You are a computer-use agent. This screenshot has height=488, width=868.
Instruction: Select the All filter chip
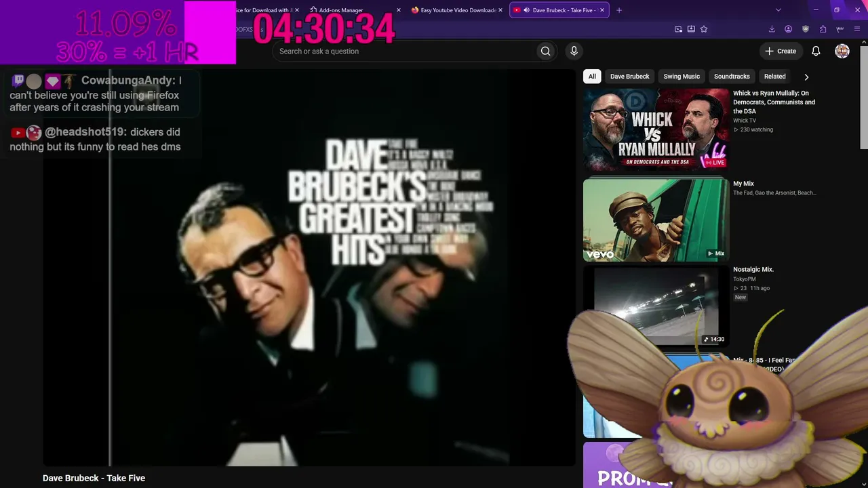coord(592,77)
